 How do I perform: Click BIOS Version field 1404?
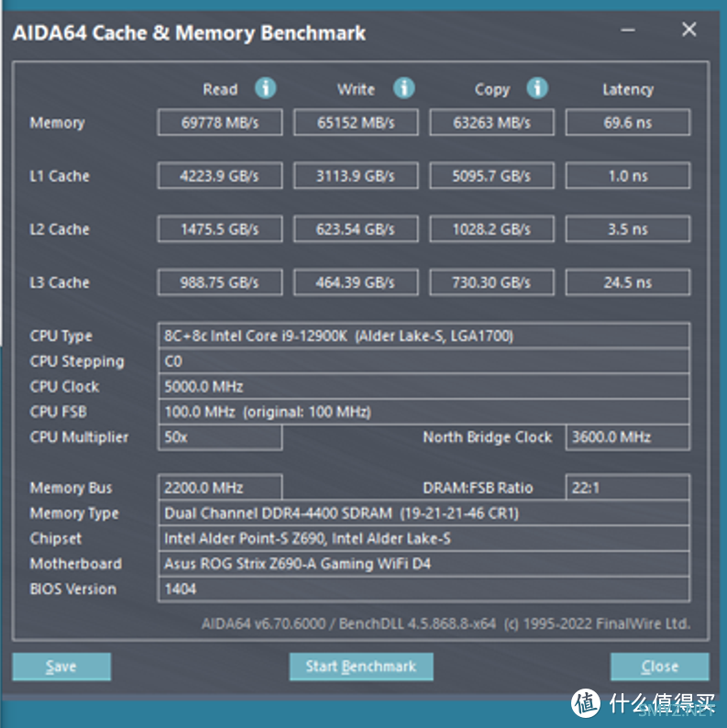tap(424, 590)
